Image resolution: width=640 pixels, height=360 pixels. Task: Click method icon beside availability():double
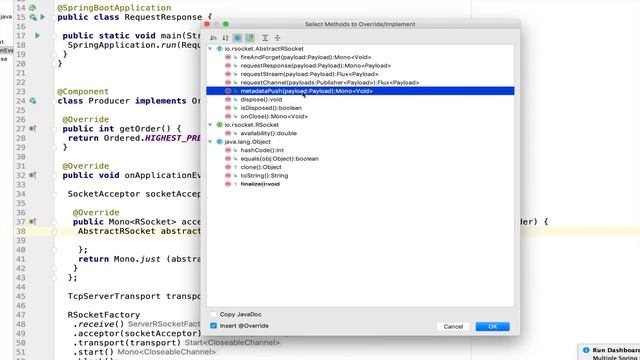pos(228,133)
